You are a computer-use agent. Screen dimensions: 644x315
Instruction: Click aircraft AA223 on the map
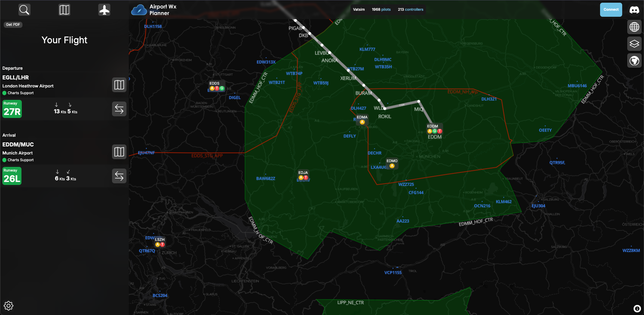pyautogui.click(x=402, y=221)
